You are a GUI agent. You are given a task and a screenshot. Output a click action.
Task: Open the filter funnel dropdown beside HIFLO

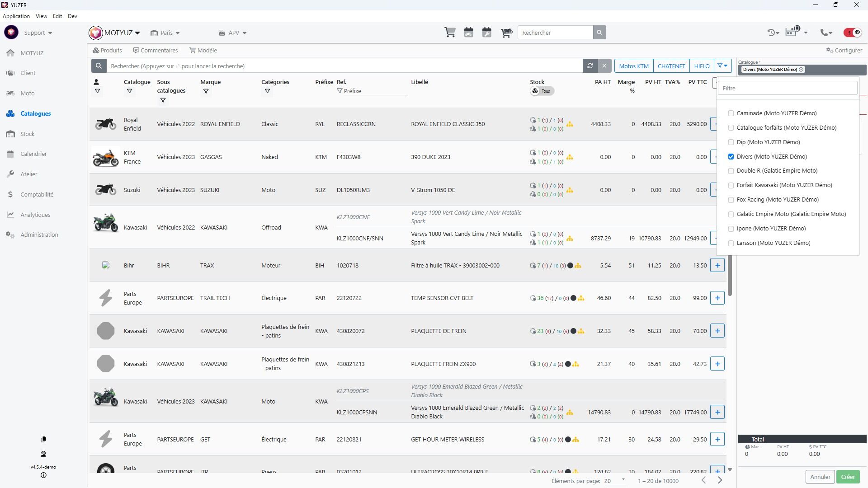(x=722, y=66)
